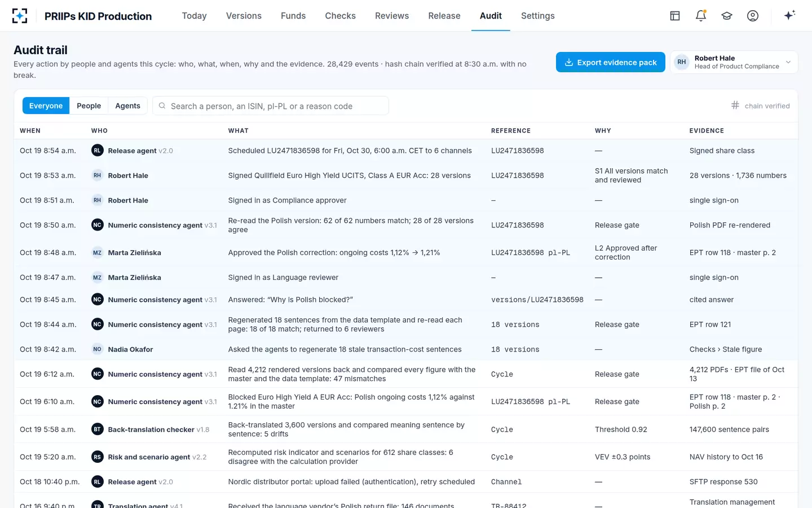Click the search magnifier icon
The image size is (812, 508).
(162, 106)
